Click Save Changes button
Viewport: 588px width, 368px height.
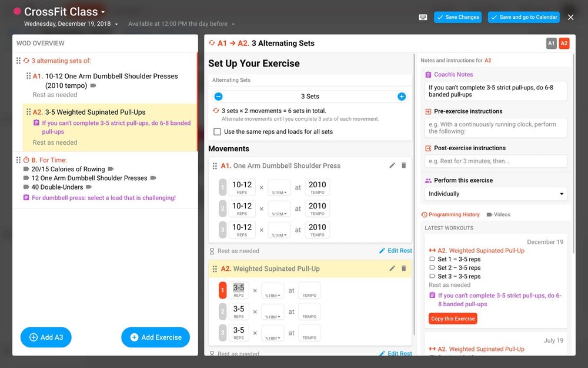click(x=458, y=17)
